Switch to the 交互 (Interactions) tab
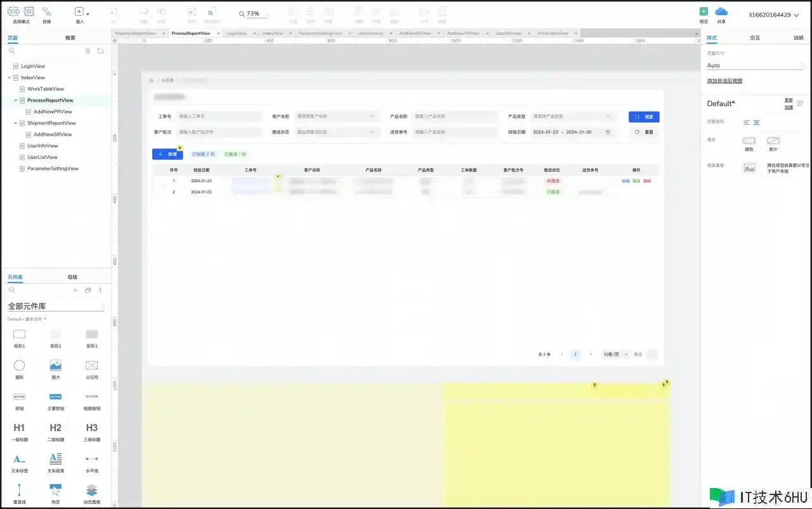The image size is (812, 509). [x=755, y=38]
